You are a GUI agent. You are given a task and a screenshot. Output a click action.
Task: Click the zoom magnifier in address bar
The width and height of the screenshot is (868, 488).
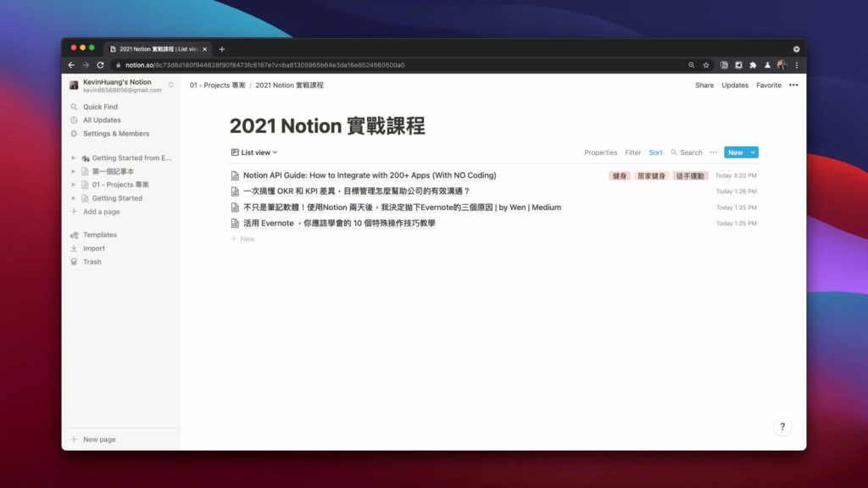coord(692,65)
